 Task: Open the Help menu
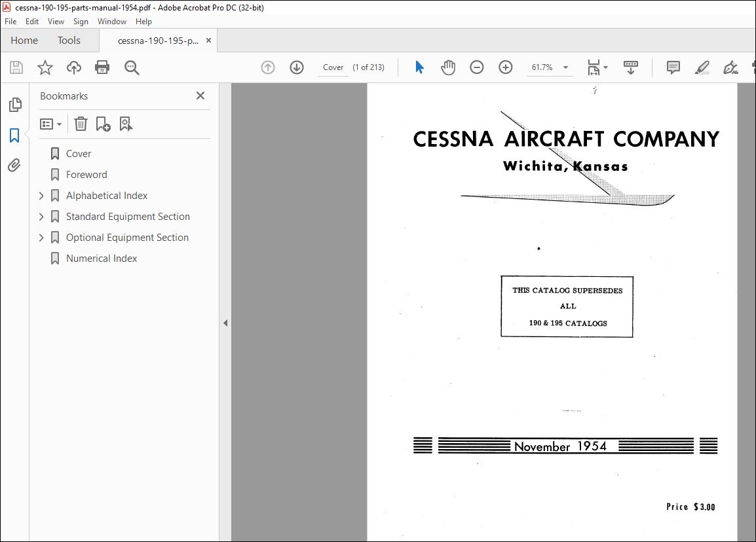[x=143, y=22]
